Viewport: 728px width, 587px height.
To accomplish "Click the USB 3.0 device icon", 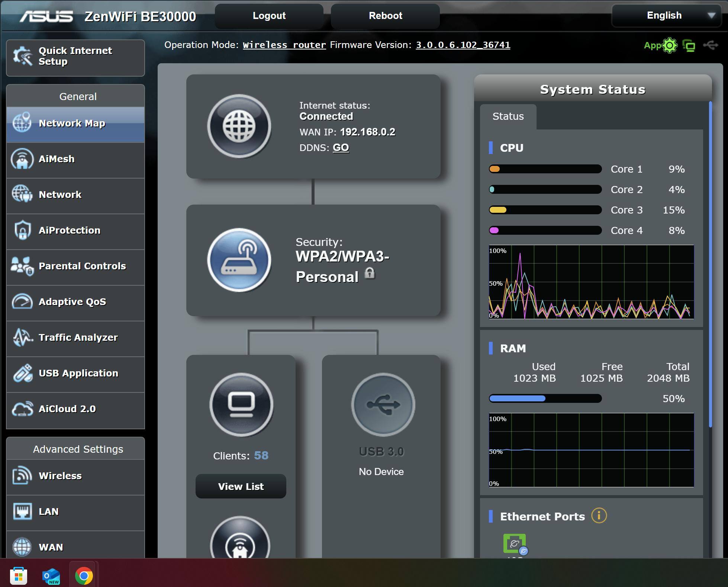I will pyautogui.click(x=383, y=405).
